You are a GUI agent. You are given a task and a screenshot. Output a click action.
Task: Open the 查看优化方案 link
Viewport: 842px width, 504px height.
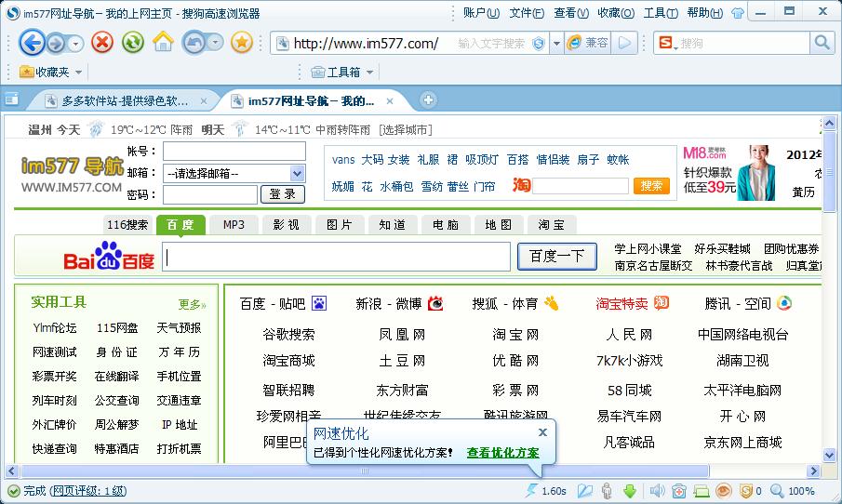click(x=502, y=453)
